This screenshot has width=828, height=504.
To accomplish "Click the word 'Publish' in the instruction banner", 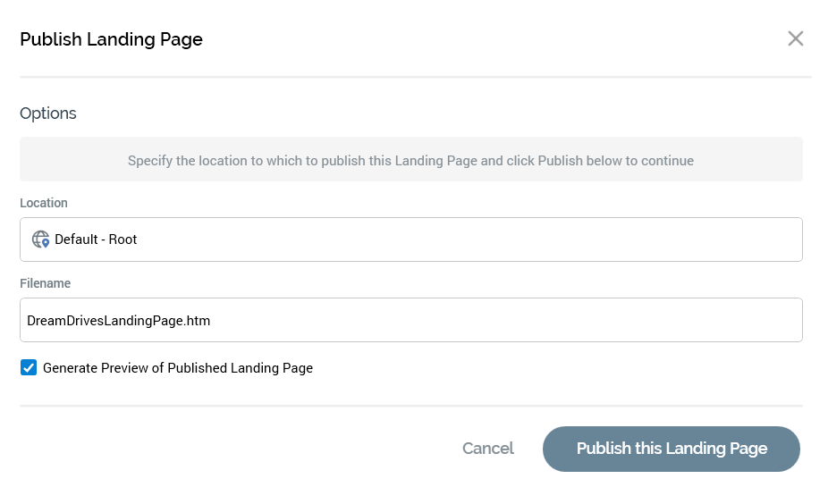I will (560, 161).
